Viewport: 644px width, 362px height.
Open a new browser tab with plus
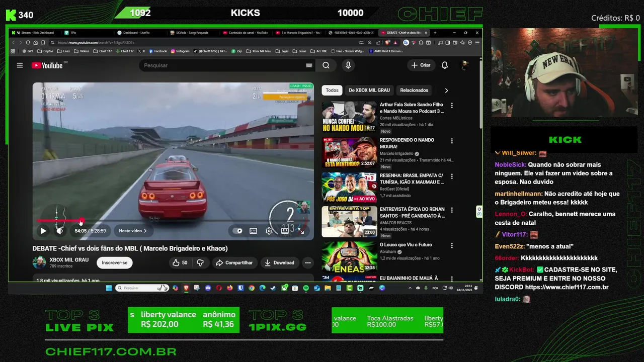pos(435,33)
